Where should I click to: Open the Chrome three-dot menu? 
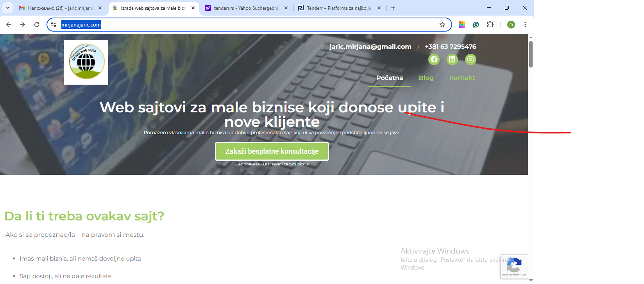(525, 25)
